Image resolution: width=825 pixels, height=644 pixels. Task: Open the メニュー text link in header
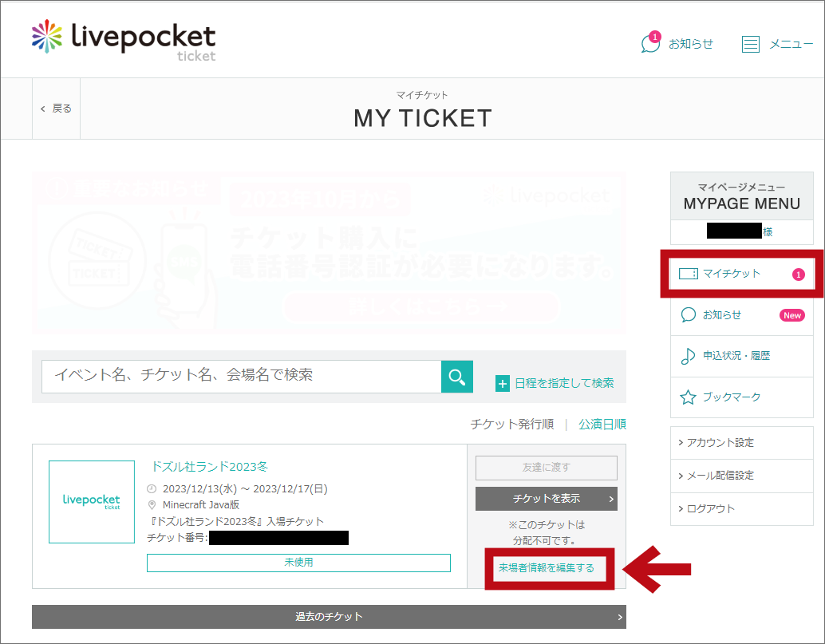(791, 44)
